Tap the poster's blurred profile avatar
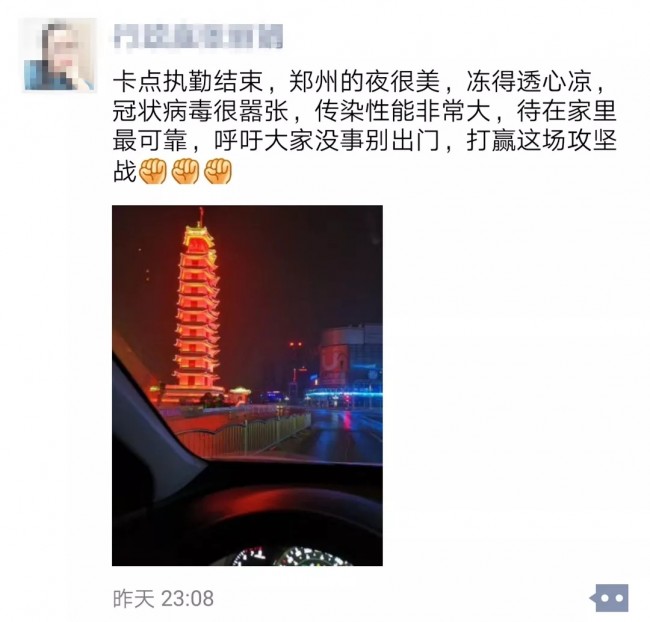 [x=58, y=54]
